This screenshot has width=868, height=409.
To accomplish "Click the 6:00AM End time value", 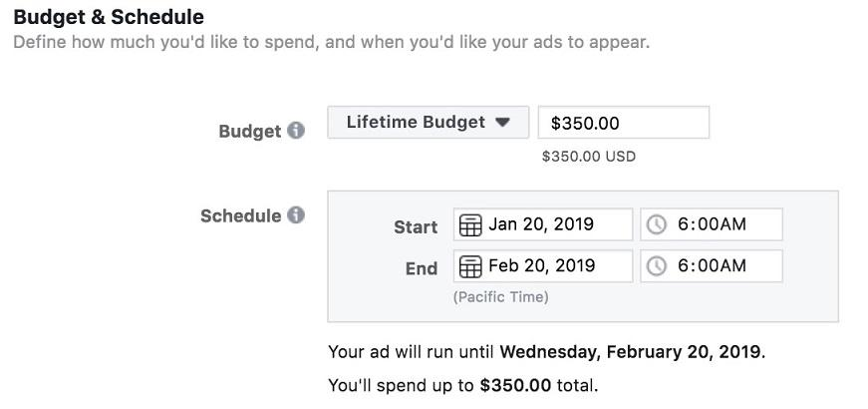I will point(712,266).
